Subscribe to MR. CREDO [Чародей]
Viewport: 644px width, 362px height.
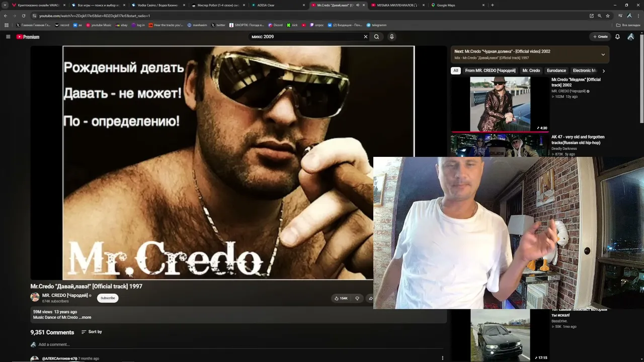(x=108, y=298)
